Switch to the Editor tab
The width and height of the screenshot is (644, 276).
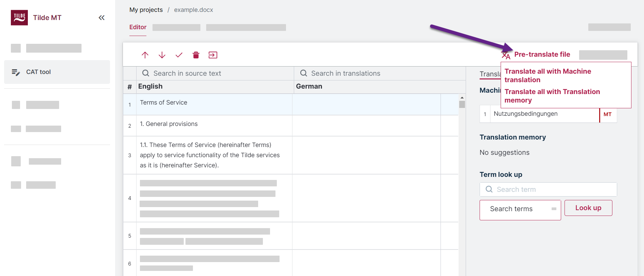click(x=138, y=27)
